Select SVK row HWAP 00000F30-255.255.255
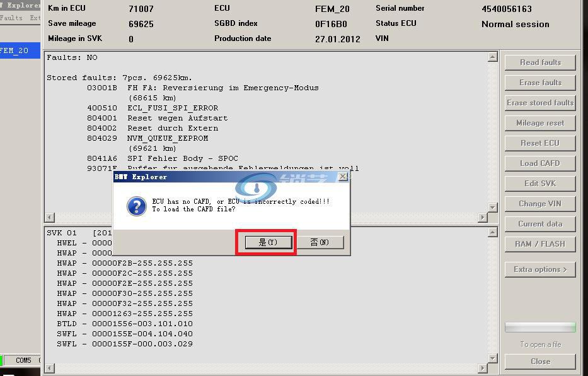 (x=125, y=293)
